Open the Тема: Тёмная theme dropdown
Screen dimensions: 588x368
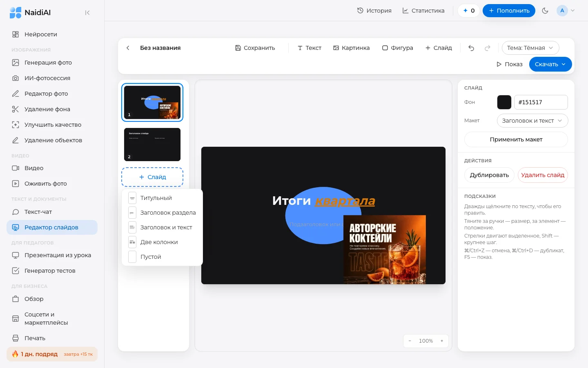click(530, 48)
